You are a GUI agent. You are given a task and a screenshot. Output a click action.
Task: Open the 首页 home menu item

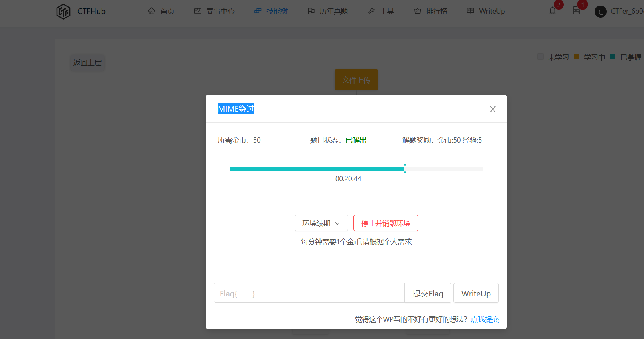tap(161, 11)
